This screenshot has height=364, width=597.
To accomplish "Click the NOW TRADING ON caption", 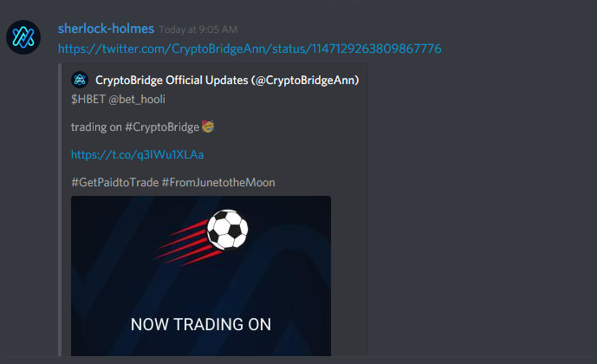I will [201, 324].
